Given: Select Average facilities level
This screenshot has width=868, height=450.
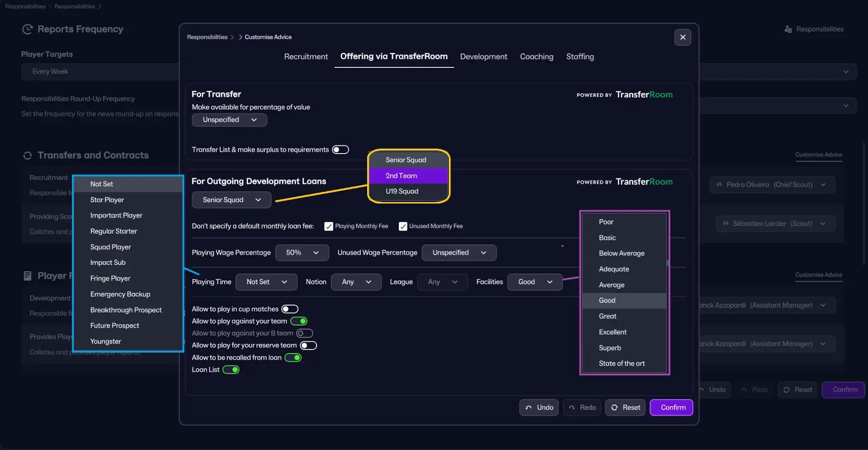Looking at the screenshot, I should 624,285.
